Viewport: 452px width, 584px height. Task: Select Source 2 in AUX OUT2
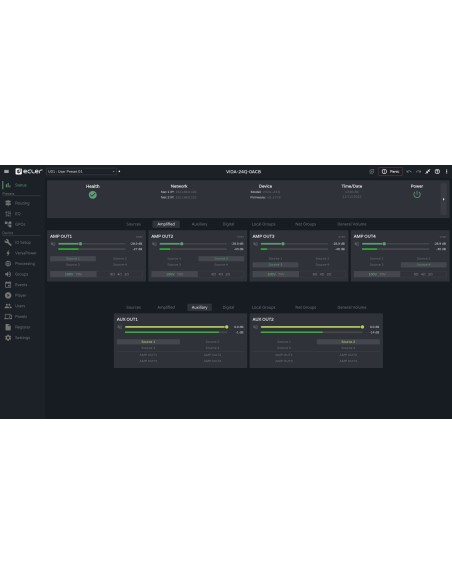click(348, 342)
